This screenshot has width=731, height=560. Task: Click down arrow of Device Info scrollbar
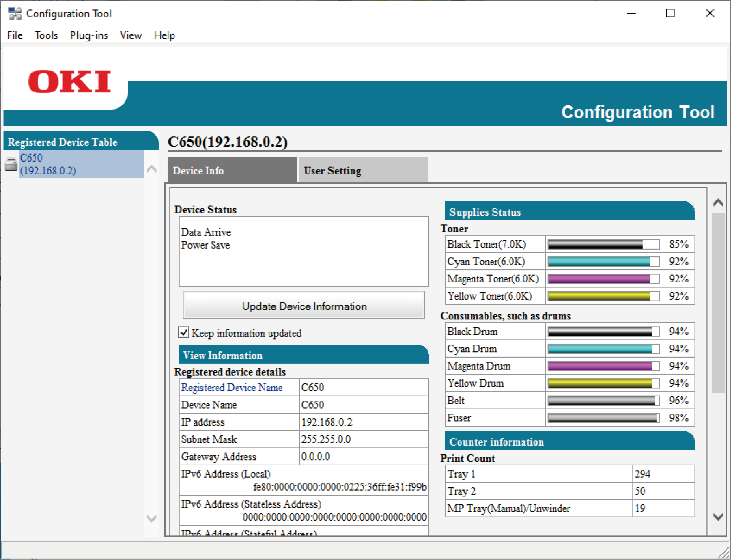point(718,517)
